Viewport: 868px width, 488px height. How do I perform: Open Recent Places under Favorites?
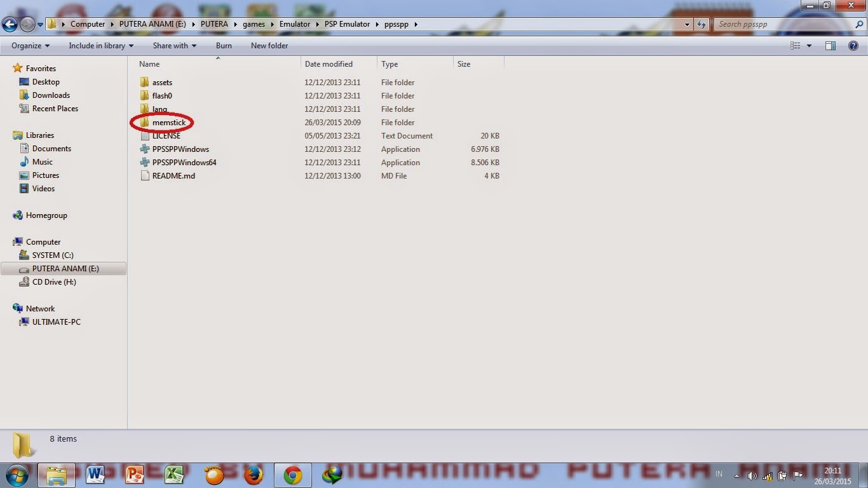click(x=55, y=109)
